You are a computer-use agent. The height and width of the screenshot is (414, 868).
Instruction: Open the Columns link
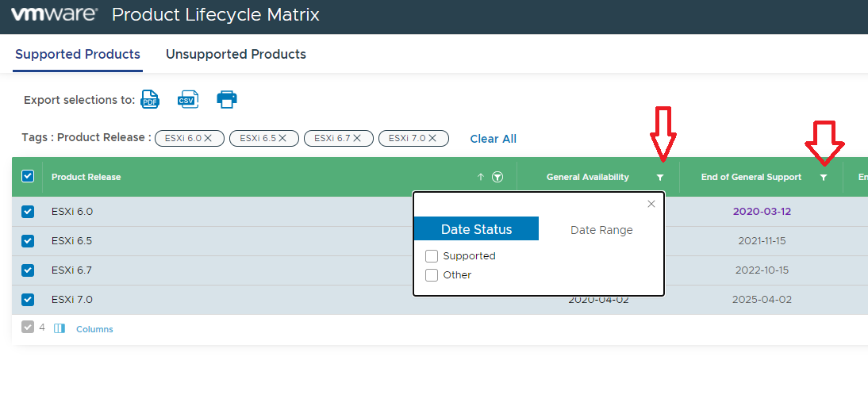coord(94,329)
